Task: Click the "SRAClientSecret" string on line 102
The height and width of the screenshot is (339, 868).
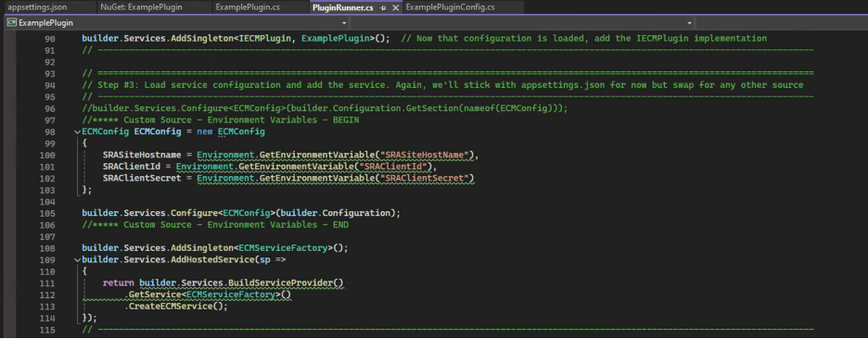Action: tap(426, 178)
